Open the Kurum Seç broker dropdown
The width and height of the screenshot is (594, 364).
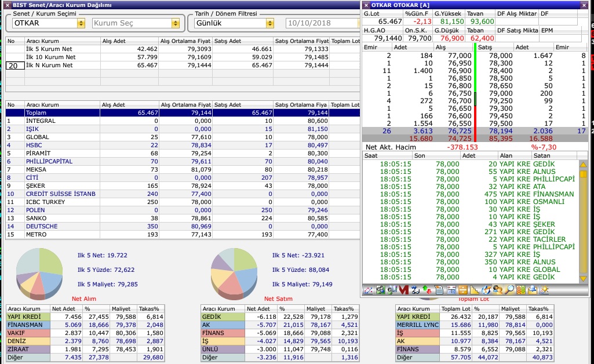(x=175, y=24)
